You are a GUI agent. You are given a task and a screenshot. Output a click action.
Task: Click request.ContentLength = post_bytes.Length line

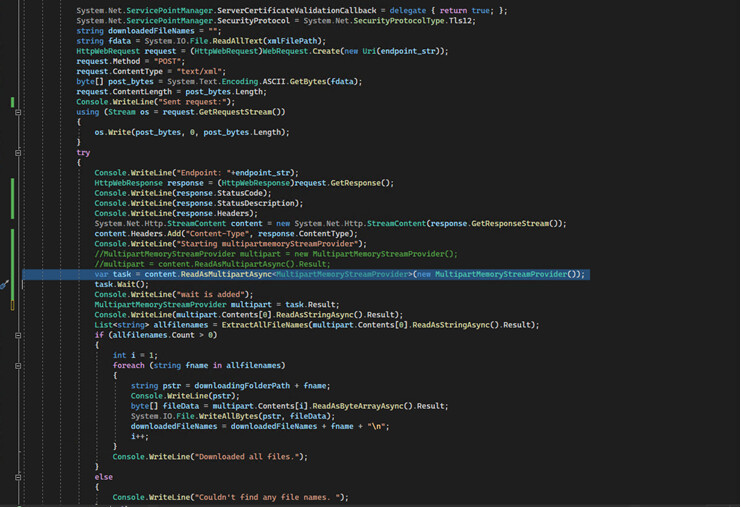coord(172,92)
